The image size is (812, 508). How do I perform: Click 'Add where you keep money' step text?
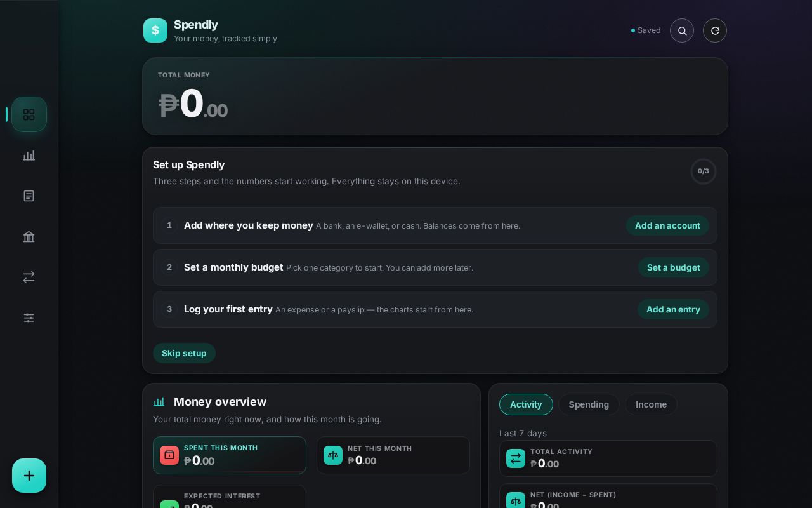[x=249, y=225]
